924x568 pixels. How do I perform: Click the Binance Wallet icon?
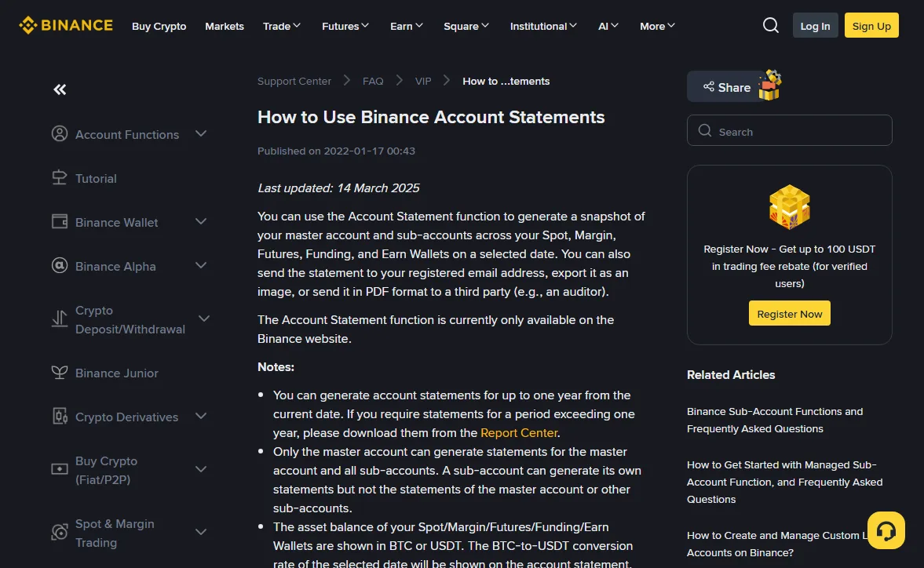pos(60,222)
